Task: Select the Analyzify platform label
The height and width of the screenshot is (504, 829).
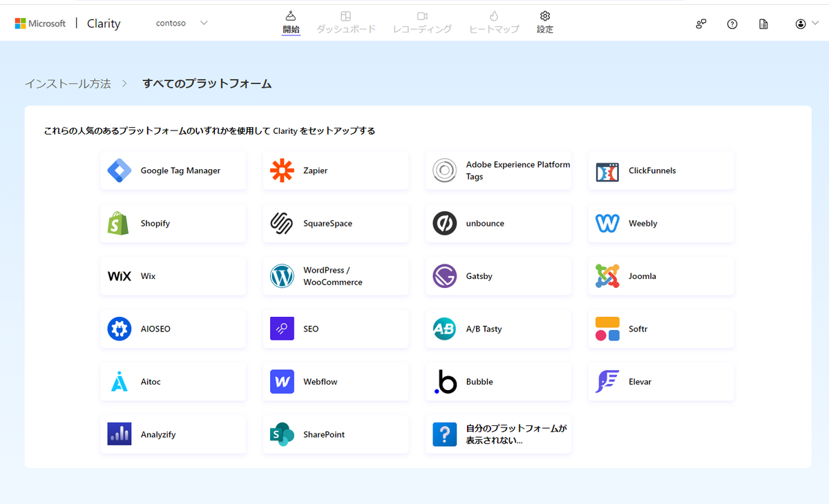Action: pos(158,435)
